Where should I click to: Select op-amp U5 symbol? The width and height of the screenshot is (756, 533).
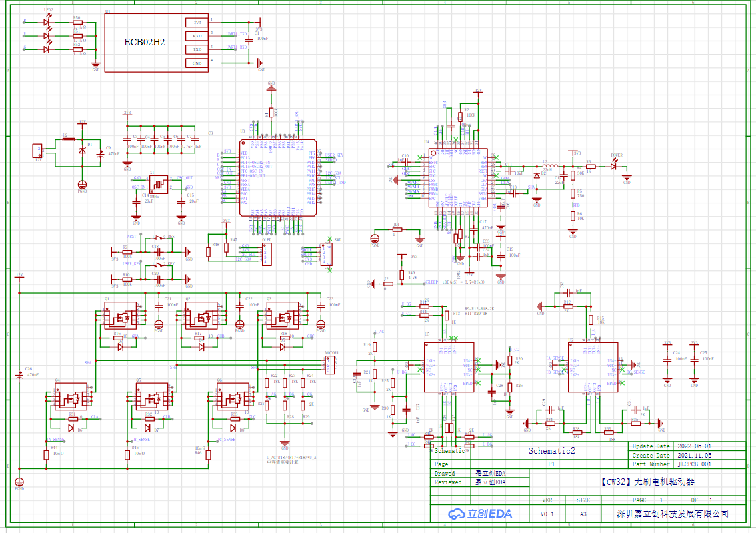click(x=449, y=366)
